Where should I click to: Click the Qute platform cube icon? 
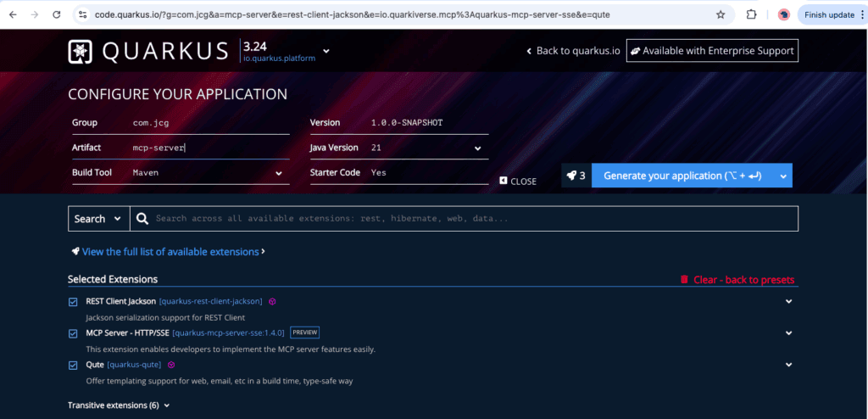click(x=171, y=365)
